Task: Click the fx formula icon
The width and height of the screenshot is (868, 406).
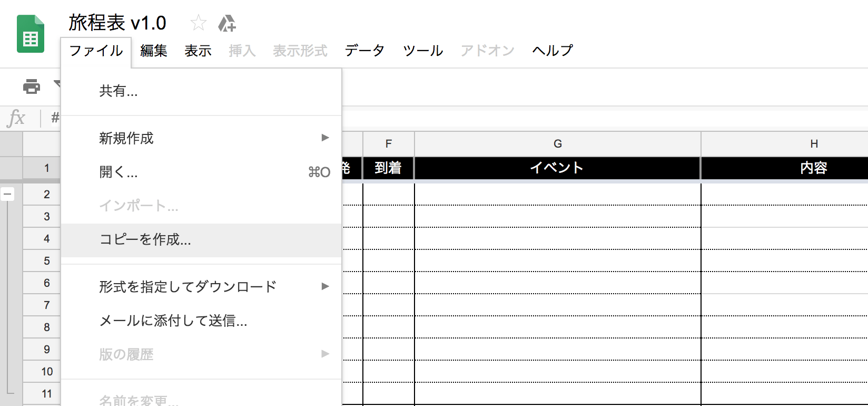Action: (x=16, y=118)
